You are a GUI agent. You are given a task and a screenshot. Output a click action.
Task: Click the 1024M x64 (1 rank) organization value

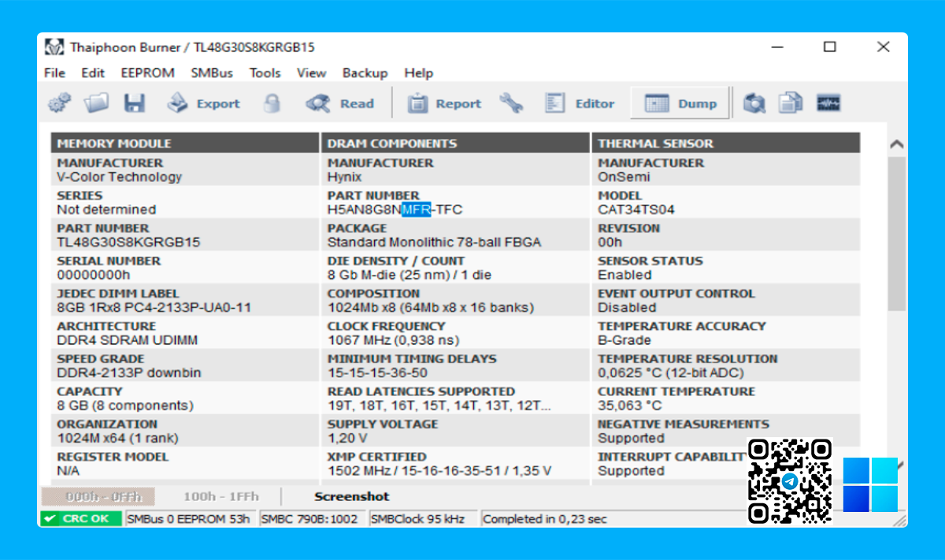point(117,438)
